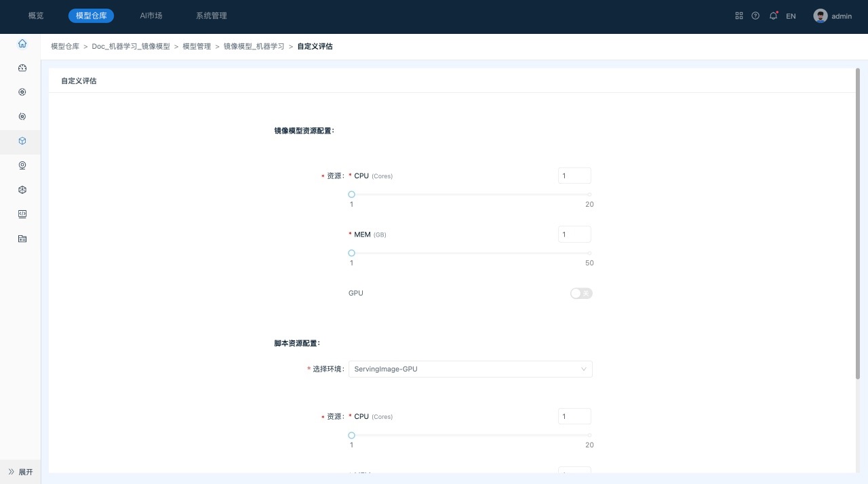Viewport: 868px width, 484px height.
Task: Open the admin user menu
Action: pyautogui.click(x=833, y=16)
